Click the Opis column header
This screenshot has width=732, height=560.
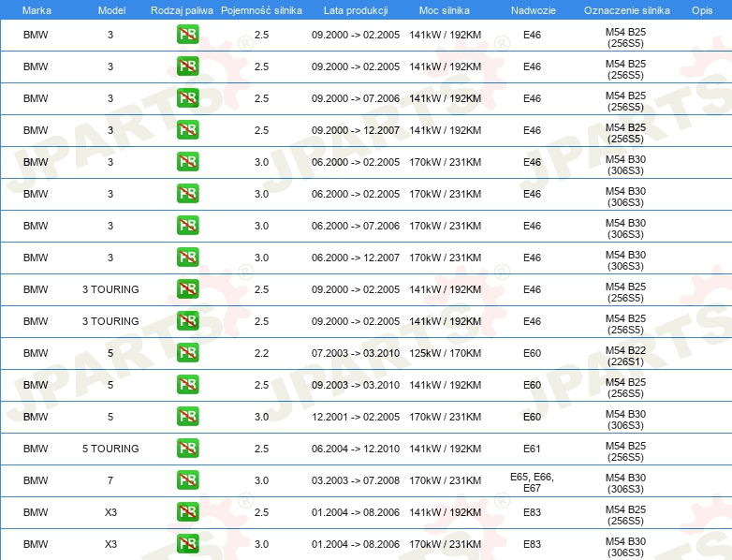702,10
